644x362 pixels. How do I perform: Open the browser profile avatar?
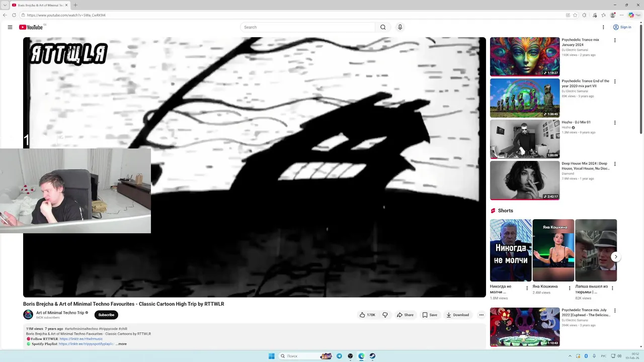click(x=613, y=15)
